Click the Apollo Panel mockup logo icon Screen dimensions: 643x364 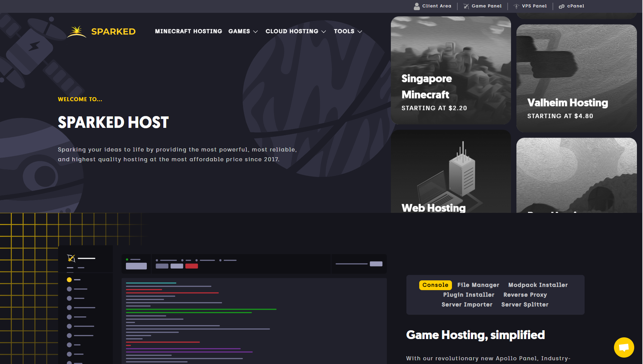point(71,258)
